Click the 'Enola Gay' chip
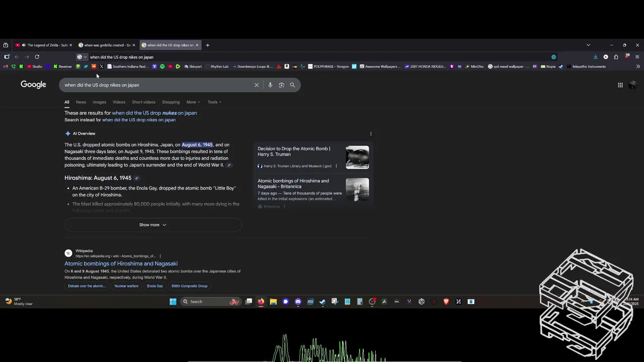 pyautogui.click(x=155, y=286)
